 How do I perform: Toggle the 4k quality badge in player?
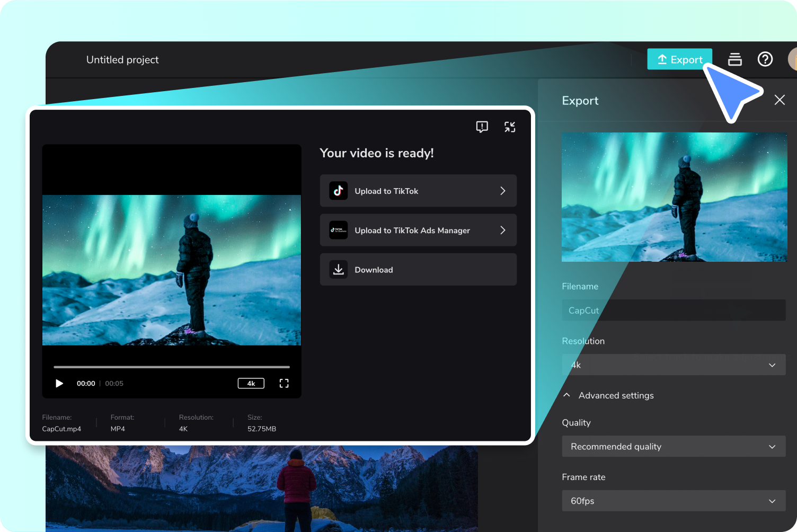(x=251, y=383)
